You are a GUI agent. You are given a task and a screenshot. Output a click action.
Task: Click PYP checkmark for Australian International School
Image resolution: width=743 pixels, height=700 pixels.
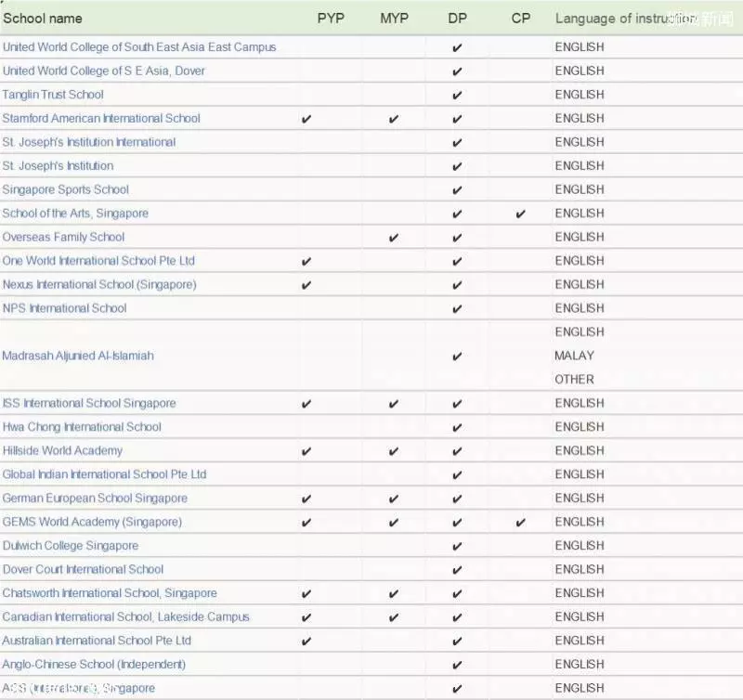(306, 642)
